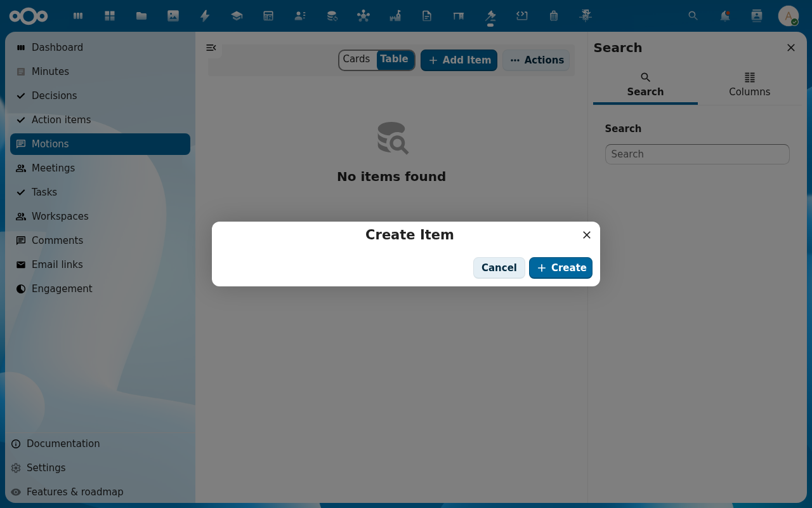Collapse the navigation with the menu toggle icon
812x508 pixels.
tap(211, 48)
